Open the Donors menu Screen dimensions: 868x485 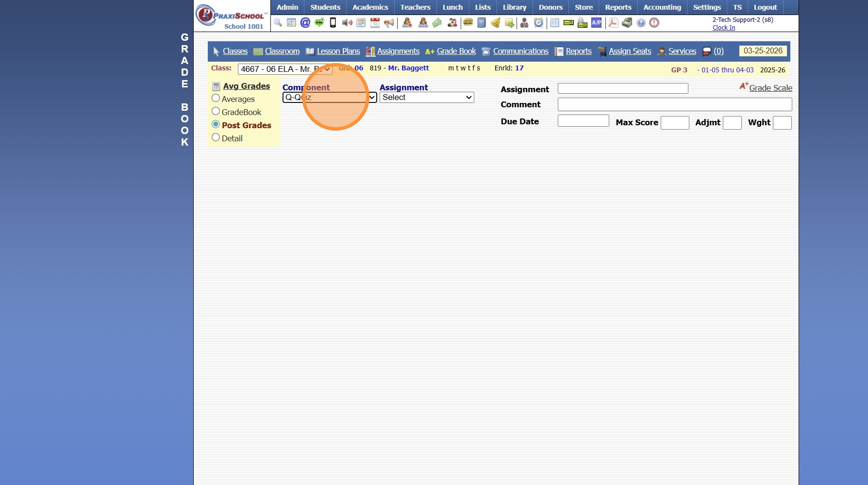pyautogui.click(x=551, y=7)
